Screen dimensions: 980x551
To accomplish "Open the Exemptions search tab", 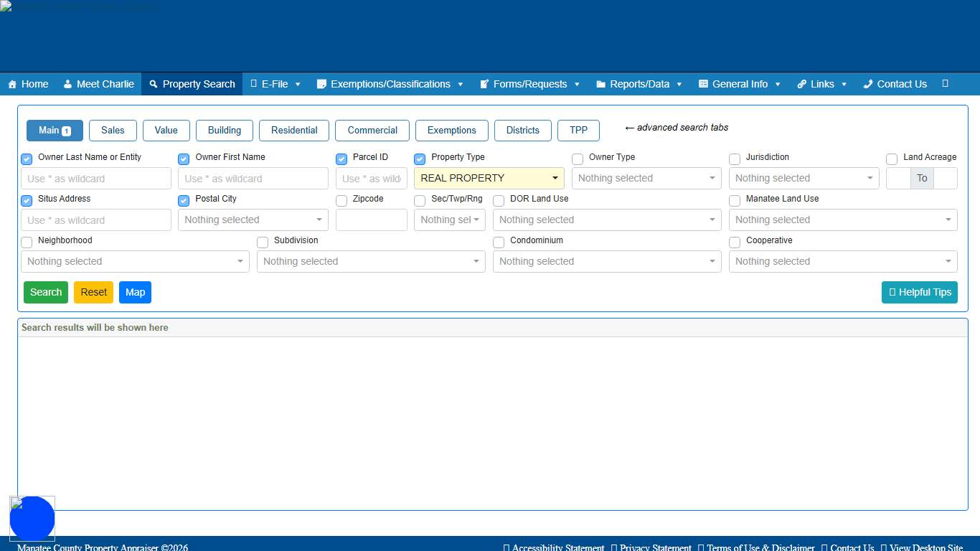I will coord(451,131).
